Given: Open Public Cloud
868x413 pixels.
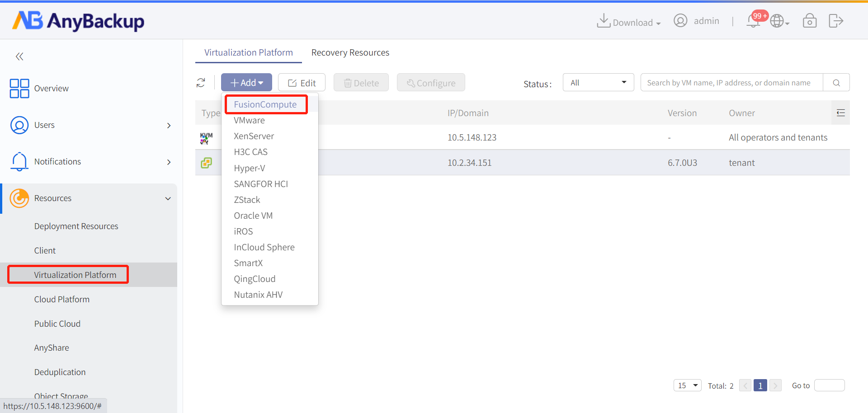Looking at the screenshot, I should pos(57,324).
